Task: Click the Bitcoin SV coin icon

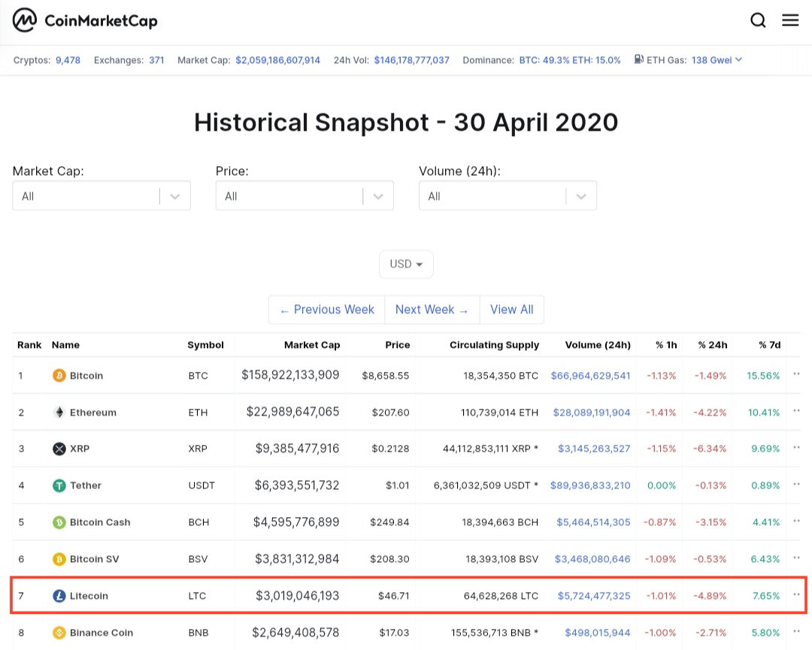Action: [59, 559]
